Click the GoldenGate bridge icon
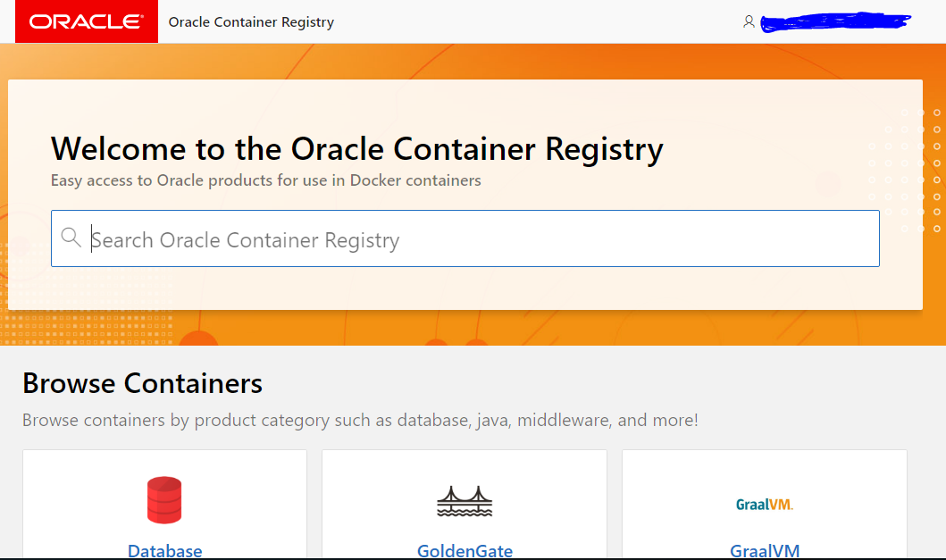 [x=465, y=502]
